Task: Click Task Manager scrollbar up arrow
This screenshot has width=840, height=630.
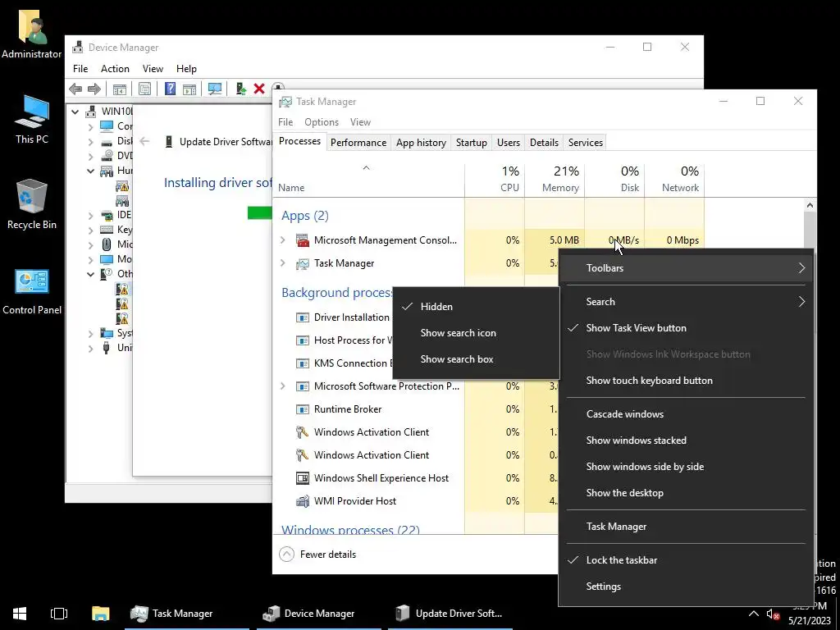Action: coord(810,205)
